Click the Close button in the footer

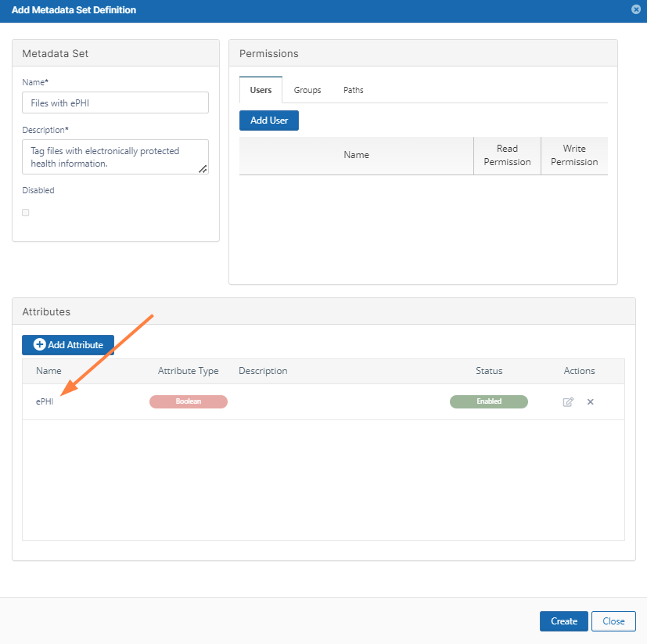[613, 621]
